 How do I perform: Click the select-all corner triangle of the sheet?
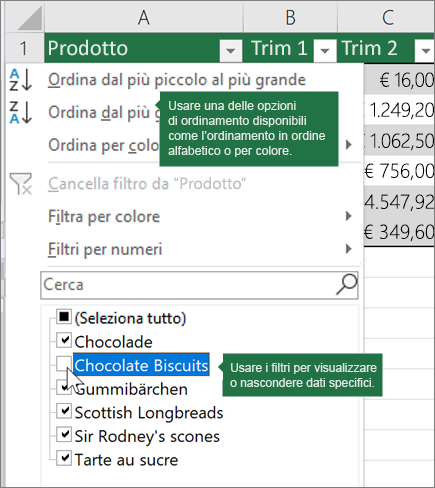(x=30, y=19)
